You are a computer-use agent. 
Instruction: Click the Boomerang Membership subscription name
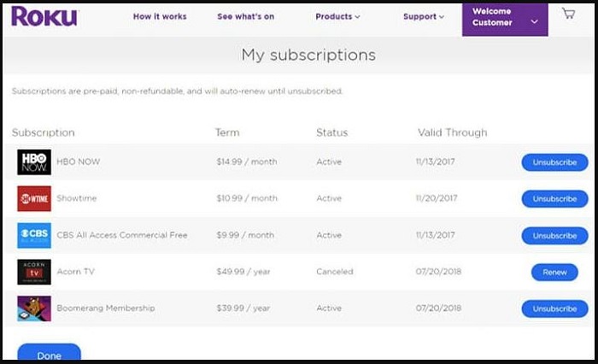[106, 308]
